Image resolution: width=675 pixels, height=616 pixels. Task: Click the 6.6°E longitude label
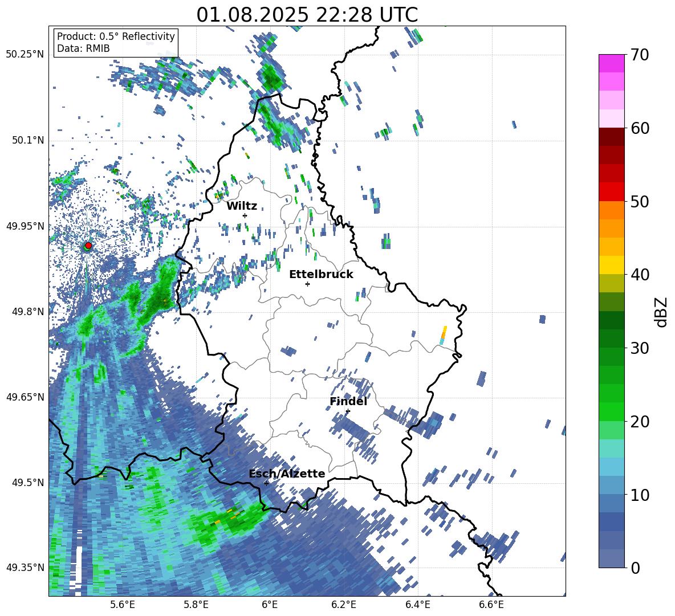[x=491, y=605]
